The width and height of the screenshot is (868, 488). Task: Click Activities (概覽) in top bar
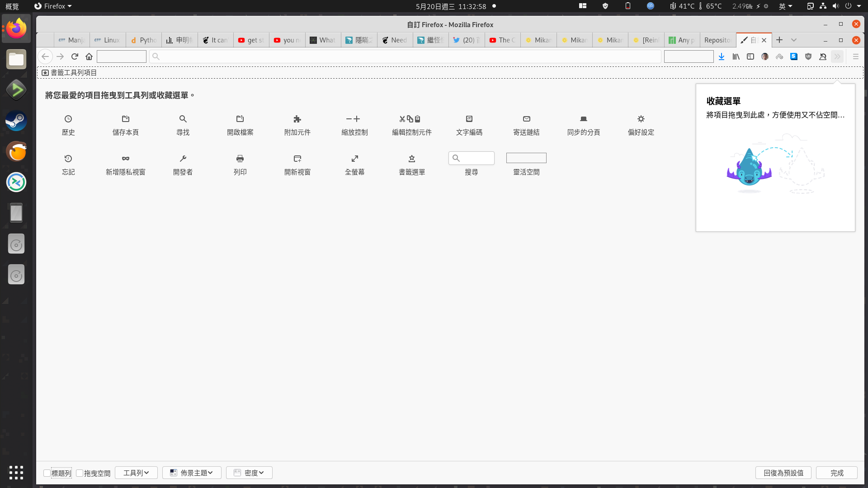pos(12,6)
